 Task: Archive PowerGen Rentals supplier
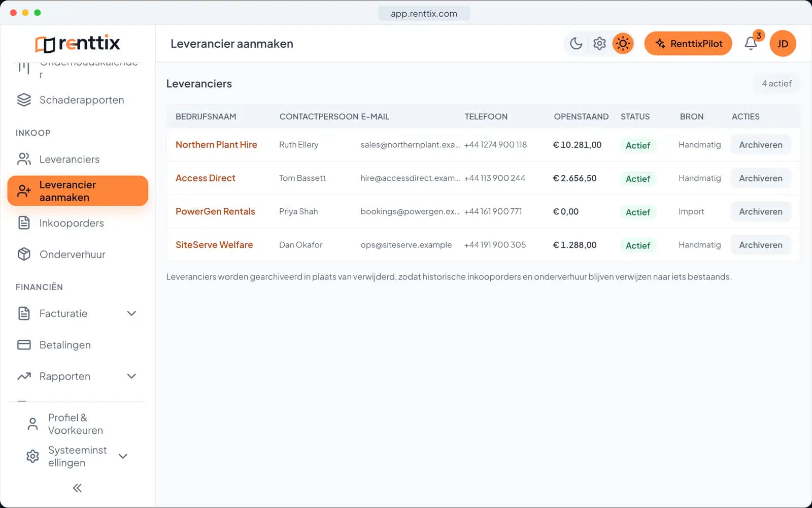pyautogui.click(x=761, y=211)
